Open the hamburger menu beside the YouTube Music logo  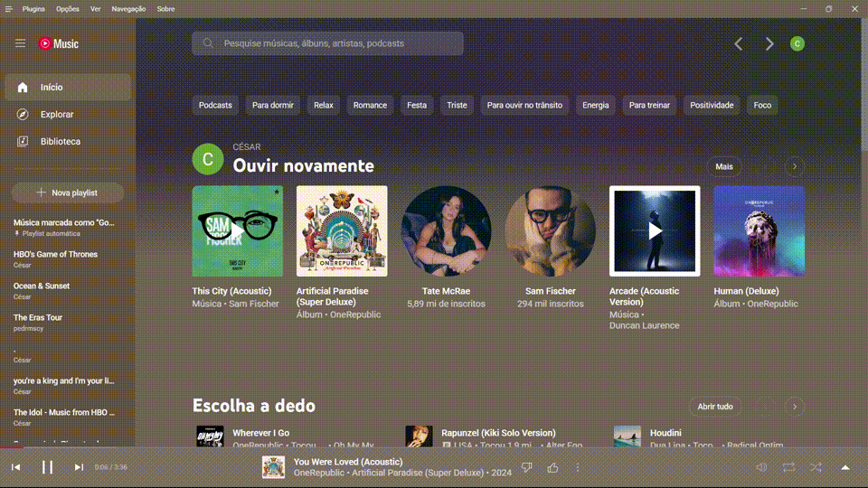point(21,43)
